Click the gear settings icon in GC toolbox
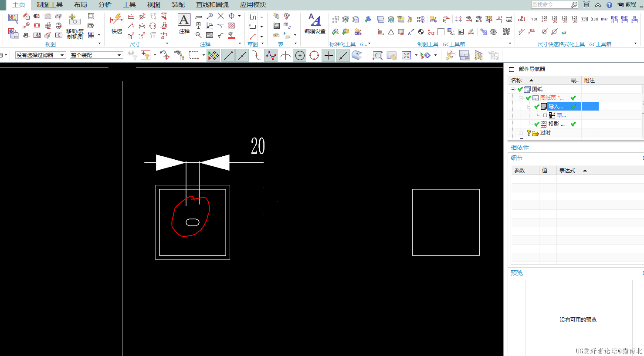 point(493,32)
